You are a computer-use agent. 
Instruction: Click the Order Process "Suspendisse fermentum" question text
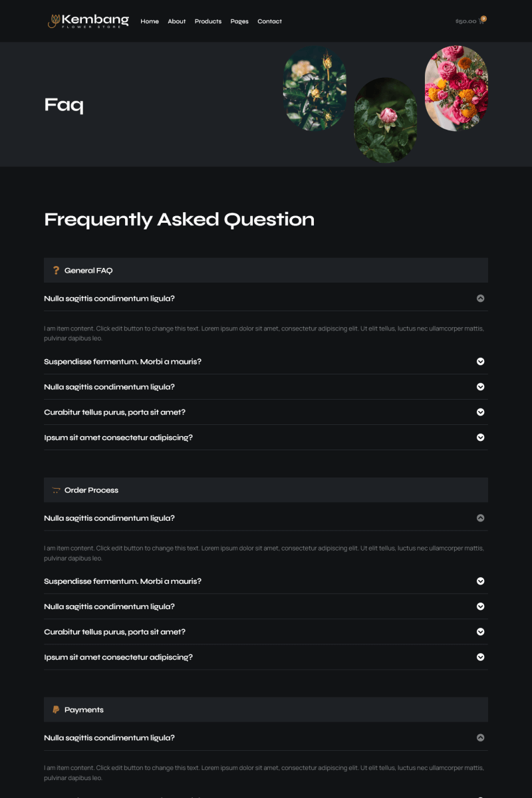point(122,581)
